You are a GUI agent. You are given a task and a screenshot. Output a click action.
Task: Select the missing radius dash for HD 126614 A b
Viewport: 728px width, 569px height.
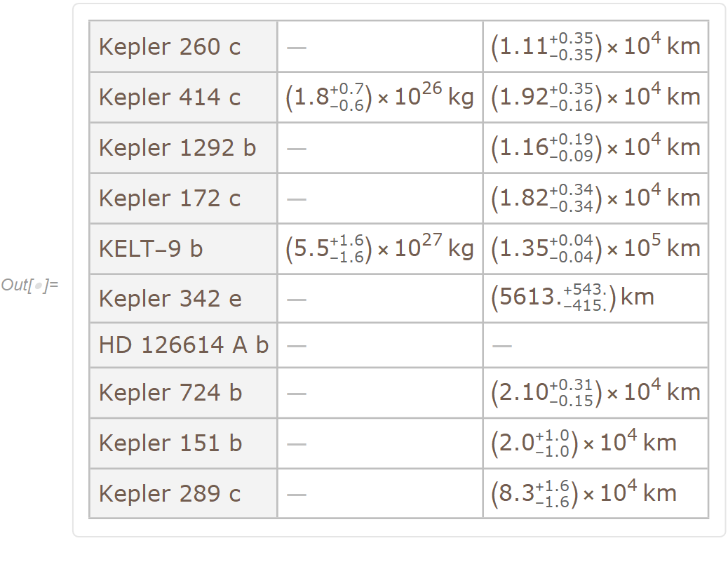point(501,346)
